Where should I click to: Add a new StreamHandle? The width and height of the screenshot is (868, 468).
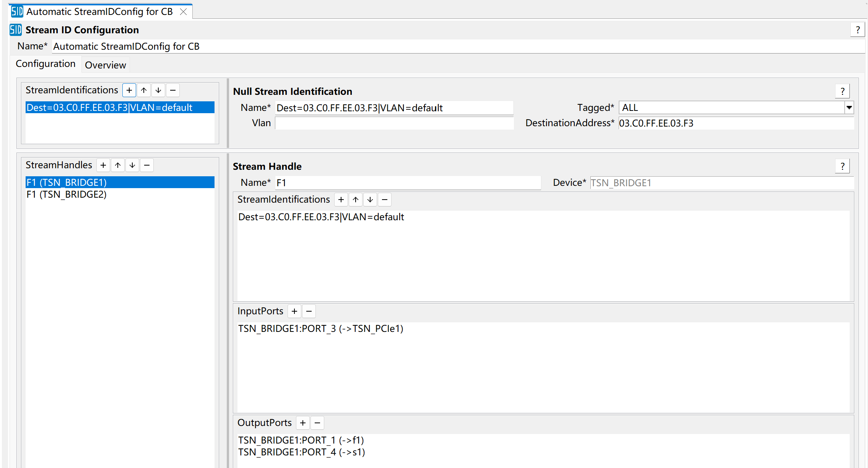pos(103,165)
